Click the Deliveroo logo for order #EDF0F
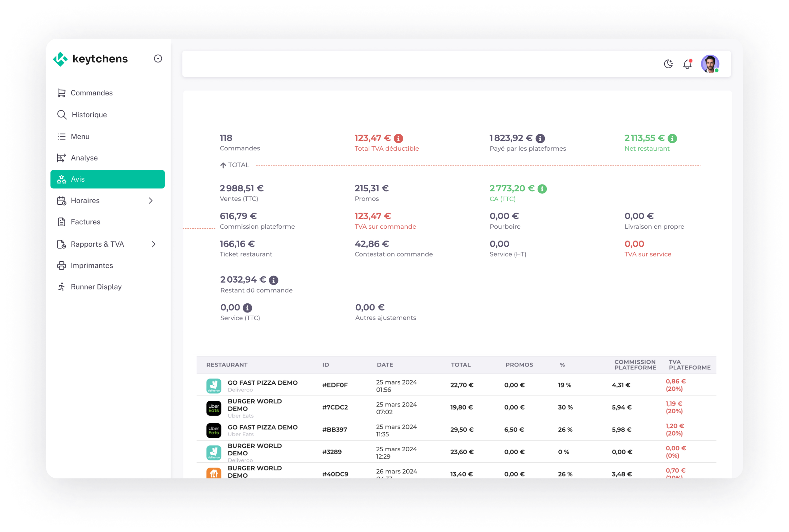 pos(214,386)
